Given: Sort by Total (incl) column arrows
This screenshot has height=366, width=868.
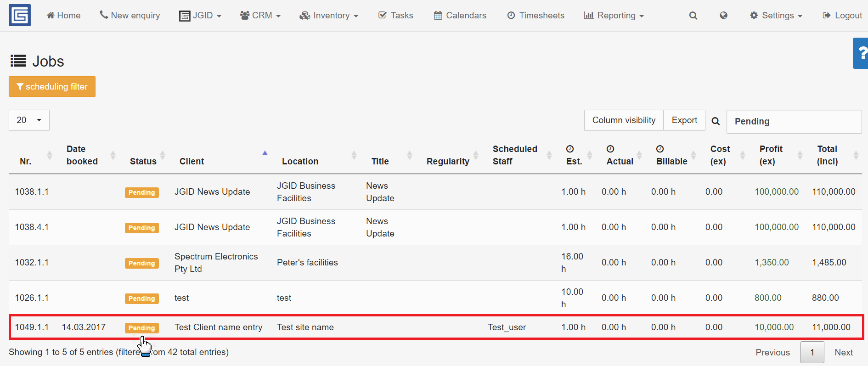Looking at the screenshot, I should tap(856, 155).
